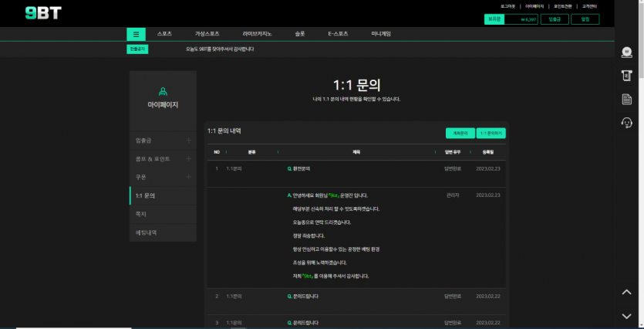This screenshot has height=329, width=644.
Task: Open the 환전문의 inquiry row
Action: [x=301, y=168]
